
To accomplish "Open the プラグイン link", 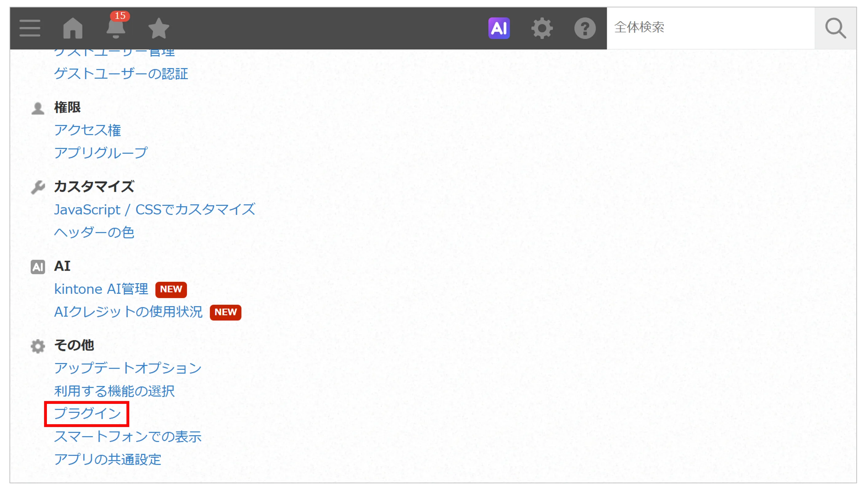I will click(x=87, y=414).
